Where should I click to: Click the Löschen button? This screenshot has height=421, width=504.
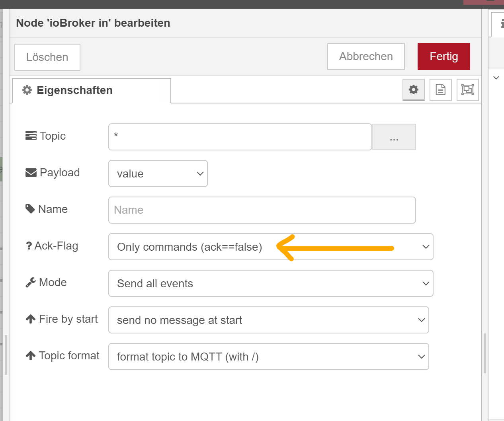47,57
